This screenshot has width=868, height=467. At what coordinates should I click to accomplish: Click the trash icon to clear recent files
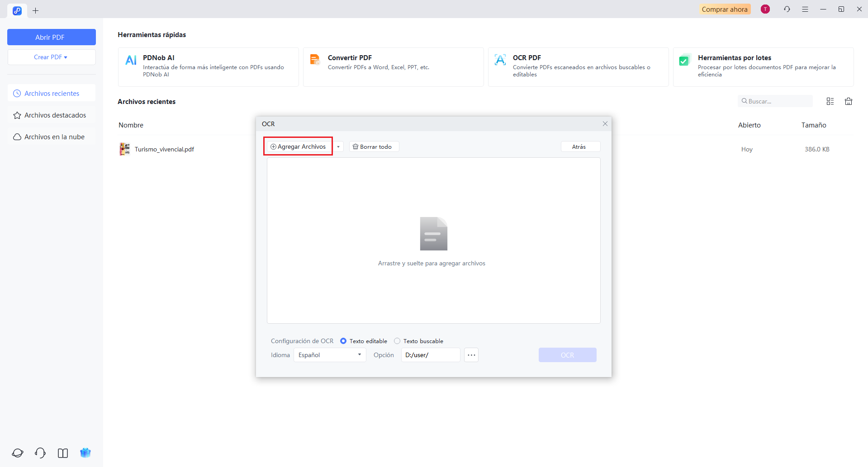pyautogui.click(x=849, y=101)
